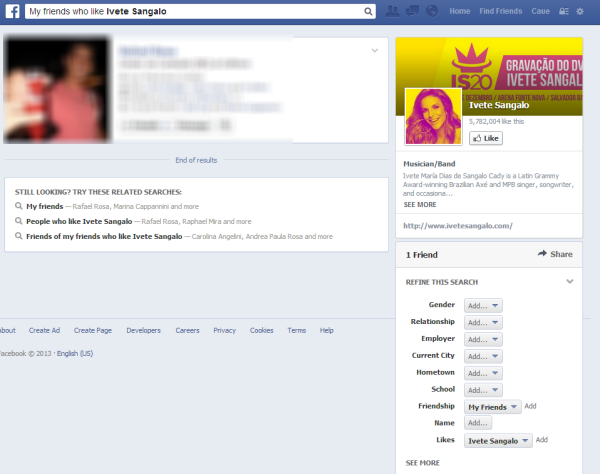Open the Current City filter dropdown

(x=484, y=356)
